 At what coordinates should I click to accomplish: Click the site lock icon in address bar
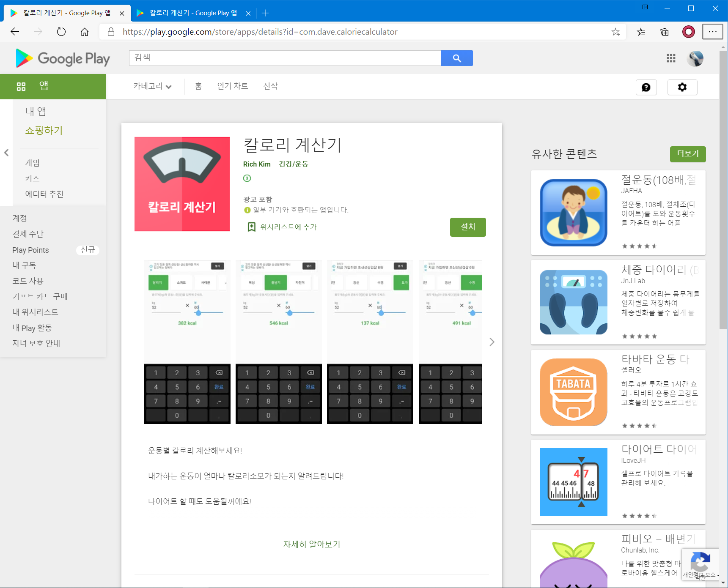111,32
